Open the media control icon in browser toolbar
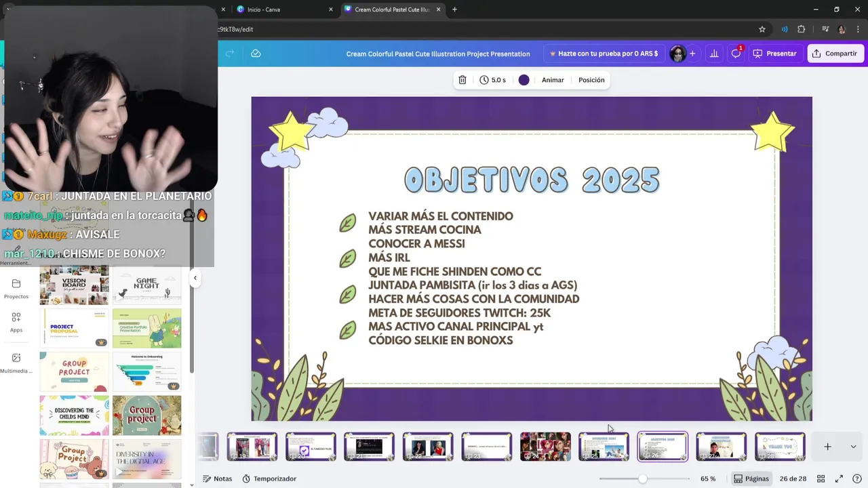This screenshot has width=868, height=488. (825, 29)
